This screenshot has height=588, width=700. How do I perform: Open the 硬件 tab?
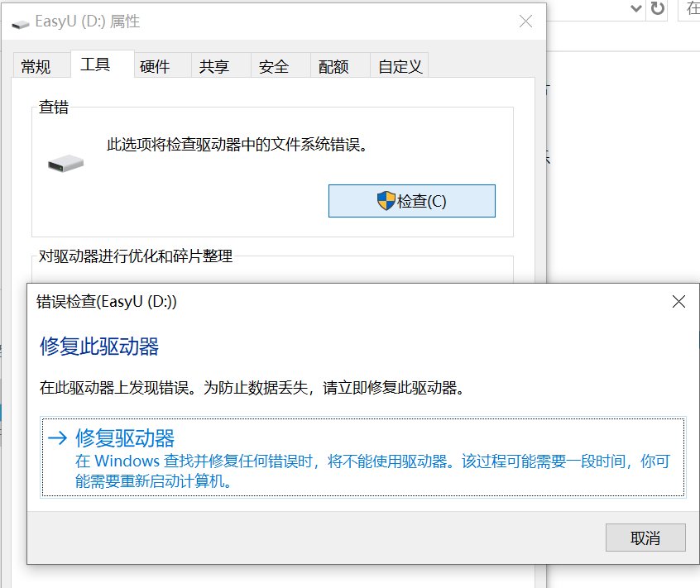[155, 67]
